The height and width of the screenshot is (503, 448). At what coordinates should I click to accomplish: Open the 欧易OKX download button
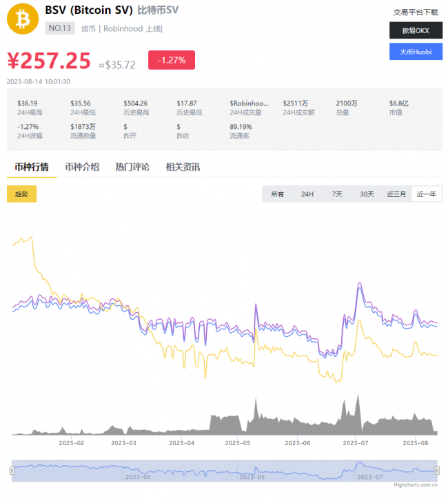416,30
